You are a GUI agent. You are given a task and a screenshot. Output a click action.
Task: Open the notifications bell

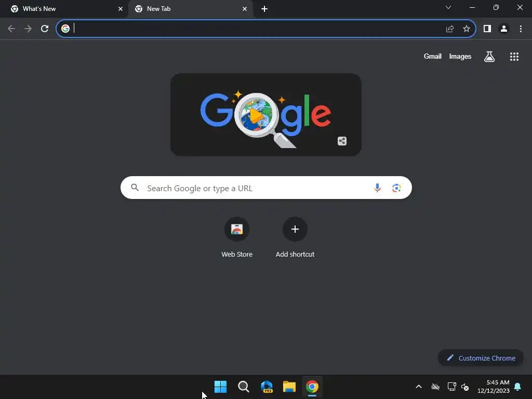pos(518,387)
